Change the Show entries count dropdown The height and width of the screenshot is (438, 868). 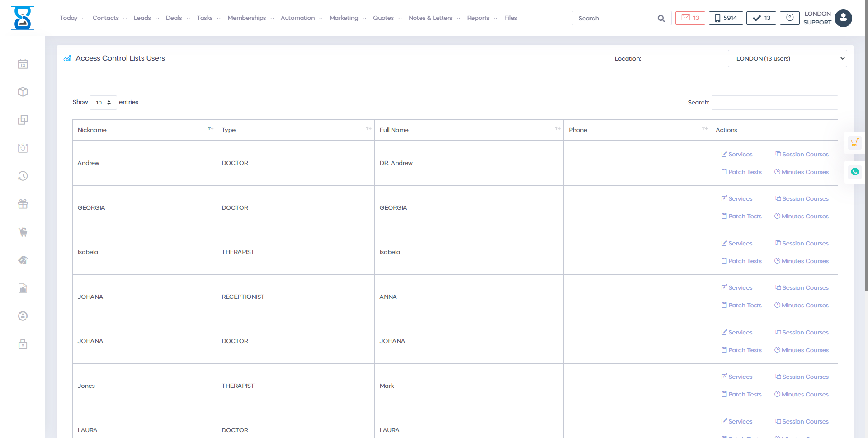click(x=103, y=103)
